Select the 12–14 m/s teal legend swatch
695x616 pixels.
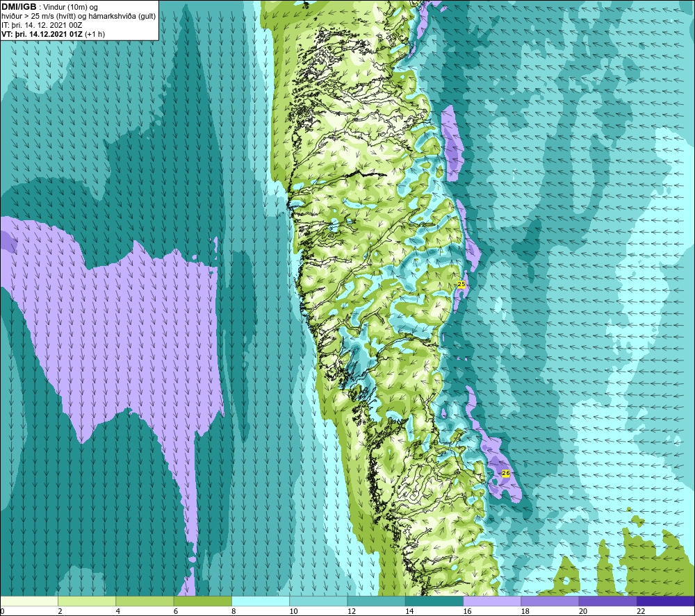(x=376, y=601)
